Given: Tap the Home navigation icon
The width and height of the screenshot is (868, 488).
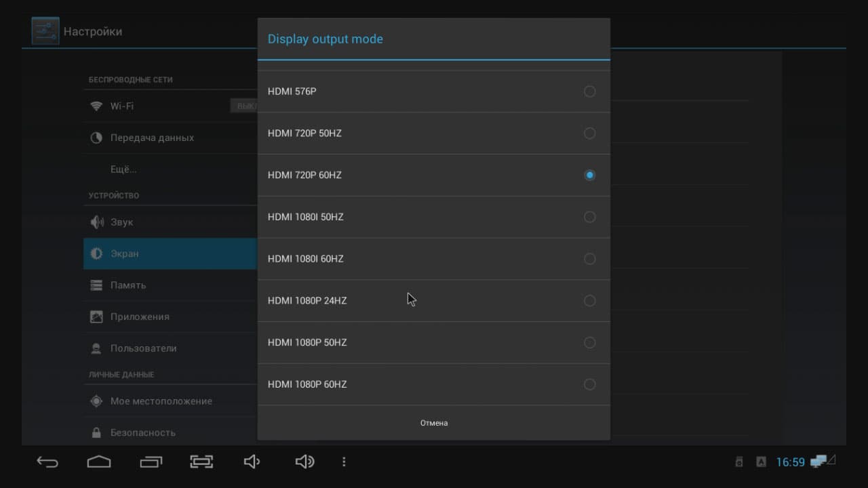Looking at the screenshot, I should (99, 462).
